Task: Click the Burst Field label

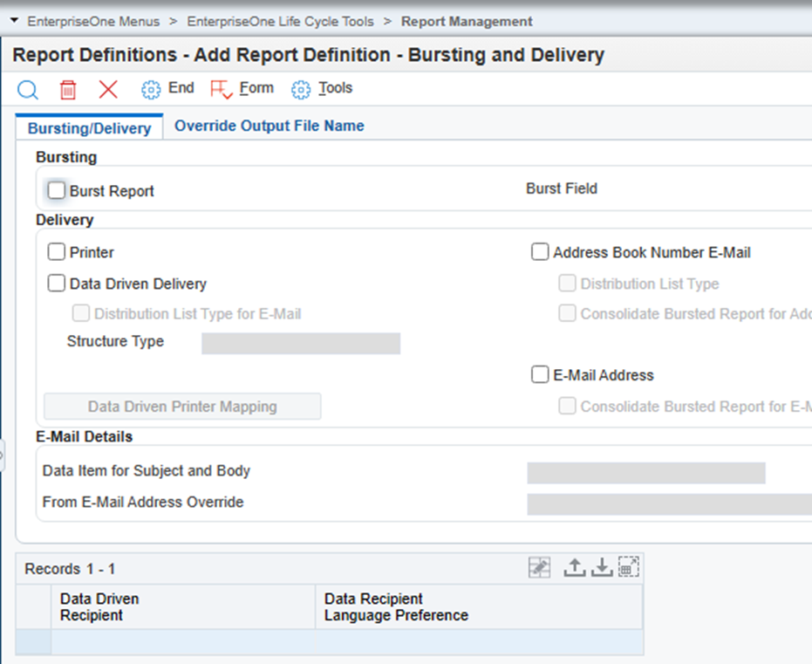Action: point(562,188)
